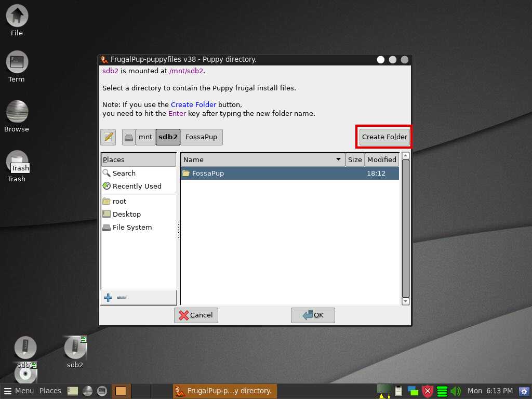Open the Browse desktop icon
The width and height of the screenshot is (532, 399).
tap(17, 112)
